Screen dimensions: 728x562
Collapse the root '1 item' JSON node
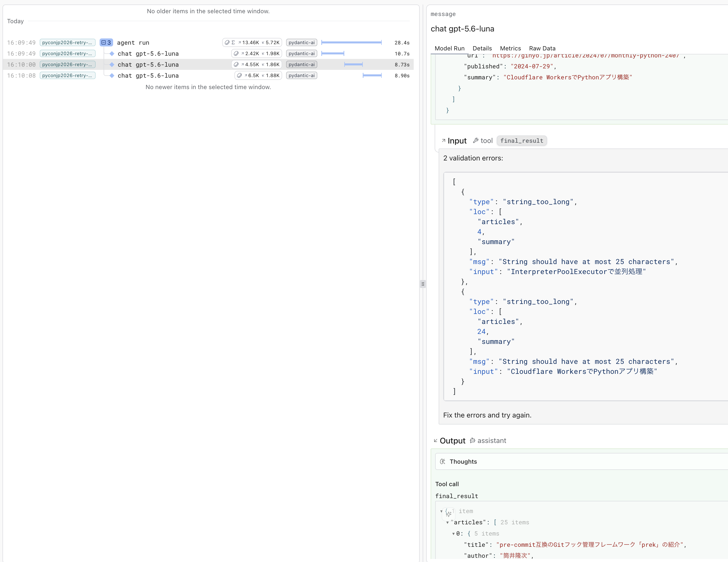point(441,511)
